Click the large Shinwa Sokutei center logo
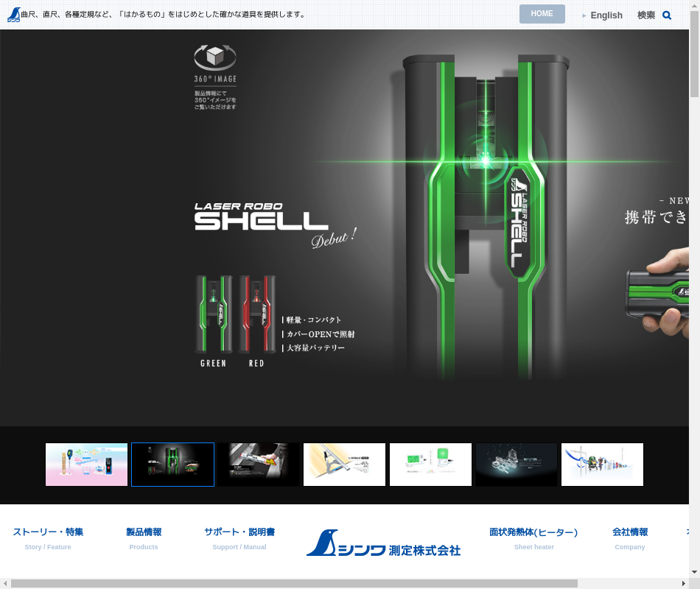This screenshot has height=589, width=700. [x=383, y=543]
